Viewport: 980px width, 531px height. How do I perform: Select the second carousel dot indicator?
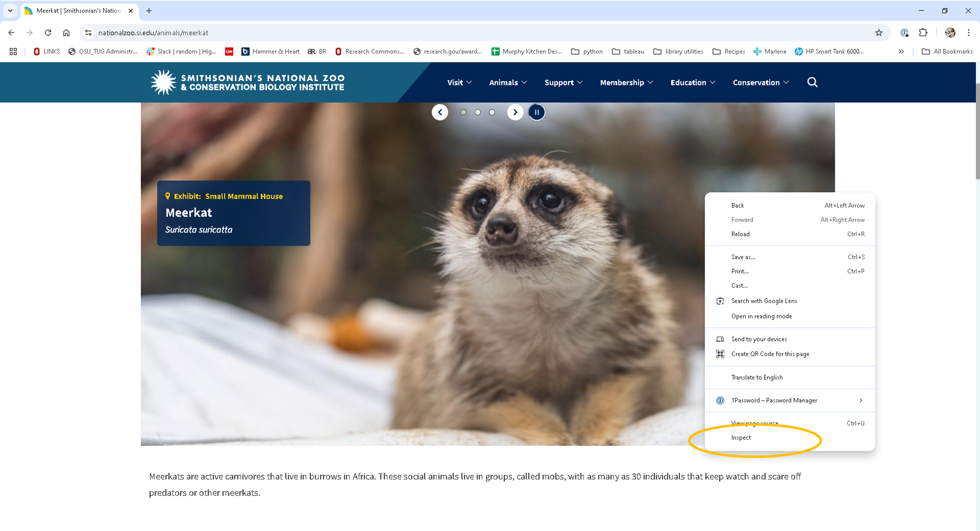coord(478,112)
